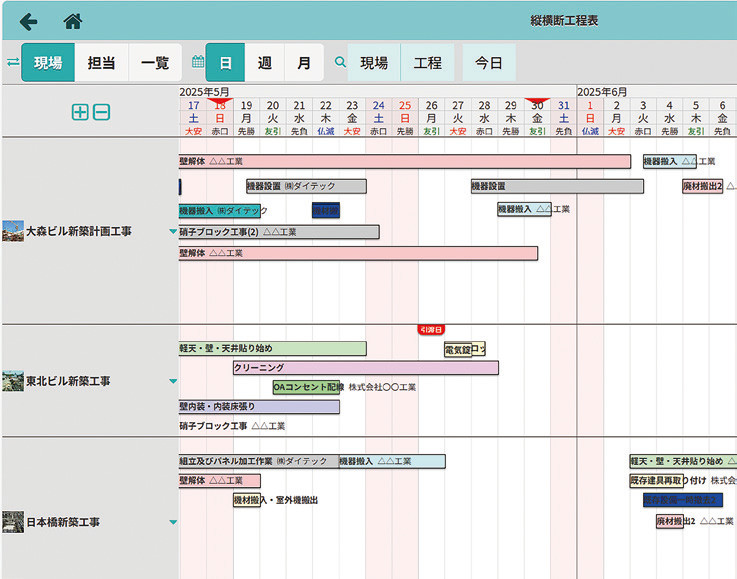The image size is (737, 579).
Task: Collapse 日本橋新築工事 row arrow
Action: tap(173, 522)
